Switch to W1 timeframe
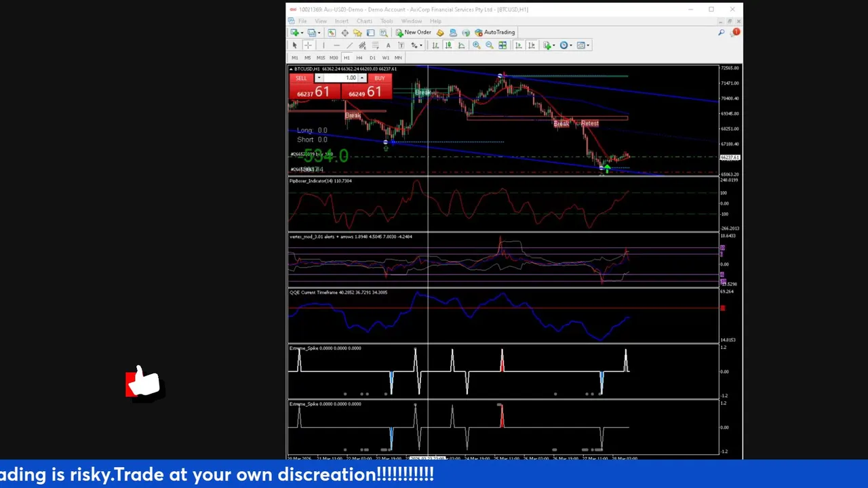The height and width of the screenshot is (488, 868). pyautogui.click(x=386, y=58)
